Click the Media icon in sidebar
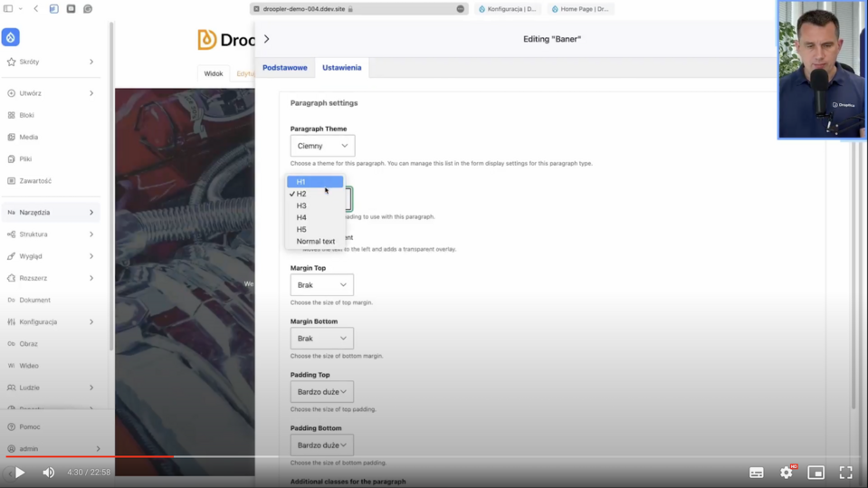This screenshot has height=488, width=868. [11, 137]
